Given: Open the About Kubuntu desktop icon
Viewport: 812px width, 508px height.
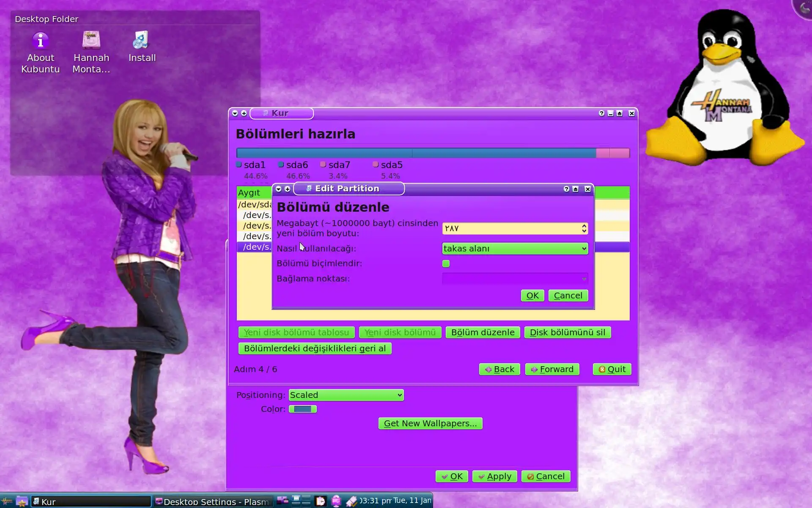Looking at the screenshot, I should click(41, 41).
